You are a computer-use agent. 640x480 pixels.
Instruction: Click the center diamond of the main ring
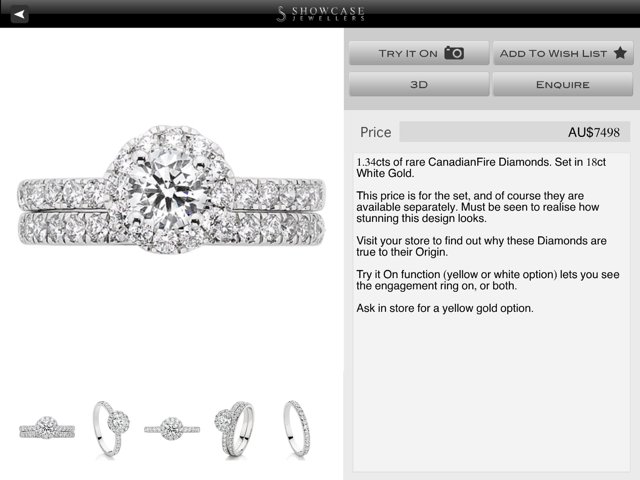click(x=167, y=189)
